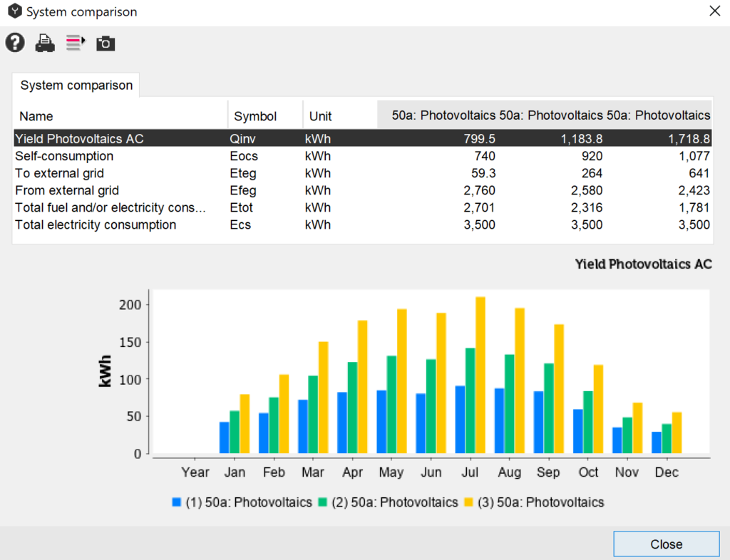Click the yellow legend swatch for system (3)
The width and height of the screenshot is (730, 560).
pos(470,502)
